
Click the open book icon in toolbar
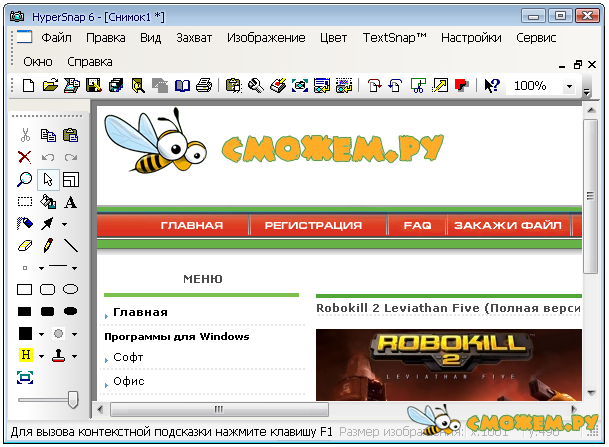pos(182,85)
